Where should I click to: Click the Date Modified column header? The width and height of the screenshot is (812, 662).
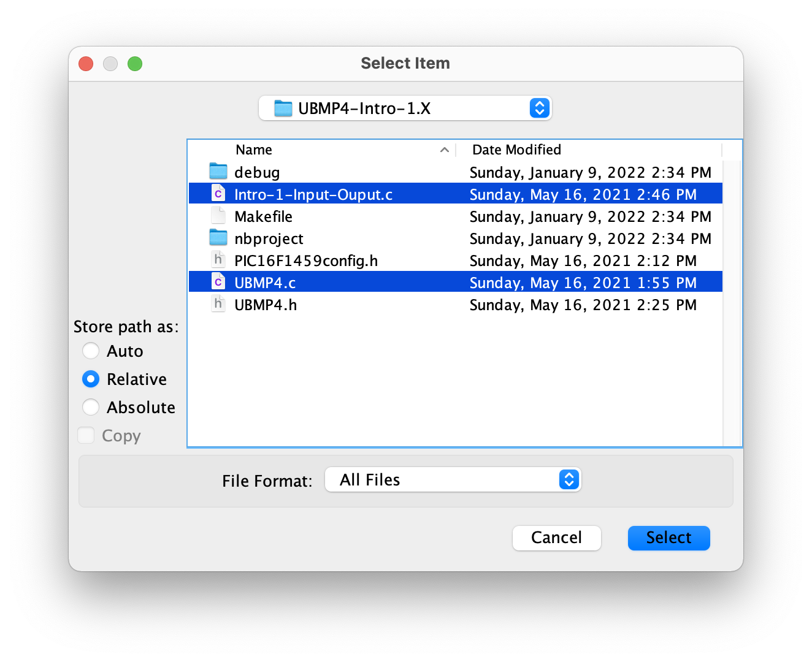click(x=516, y=150)
